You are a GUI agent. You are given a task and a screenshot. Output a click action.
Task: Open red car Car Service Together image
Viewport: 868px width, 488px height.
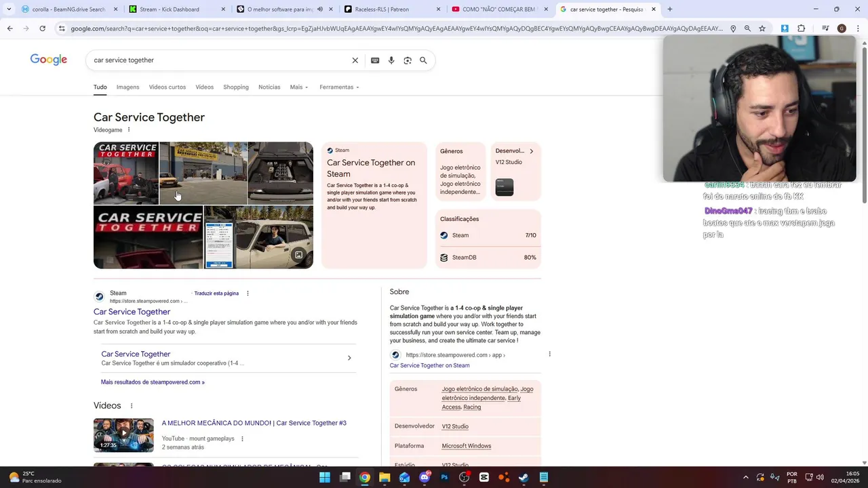pyautogui.click(x=125, y=173)
